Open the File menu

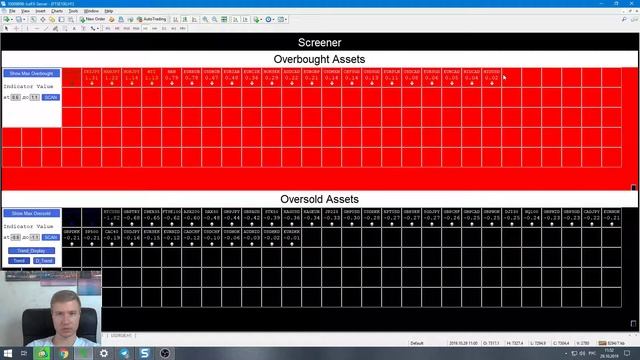click(12, 11)
